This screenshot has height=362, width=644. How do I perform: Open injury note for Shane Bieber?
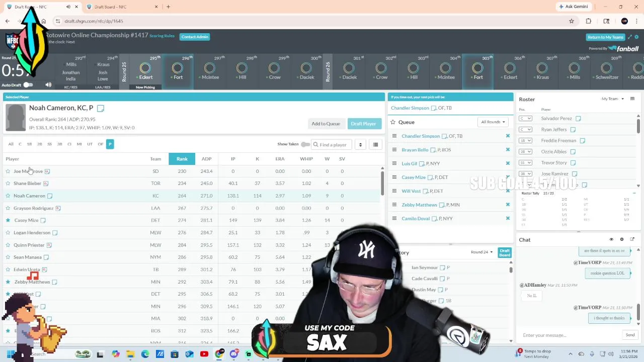pyautogui.click(x=46, y=184)
